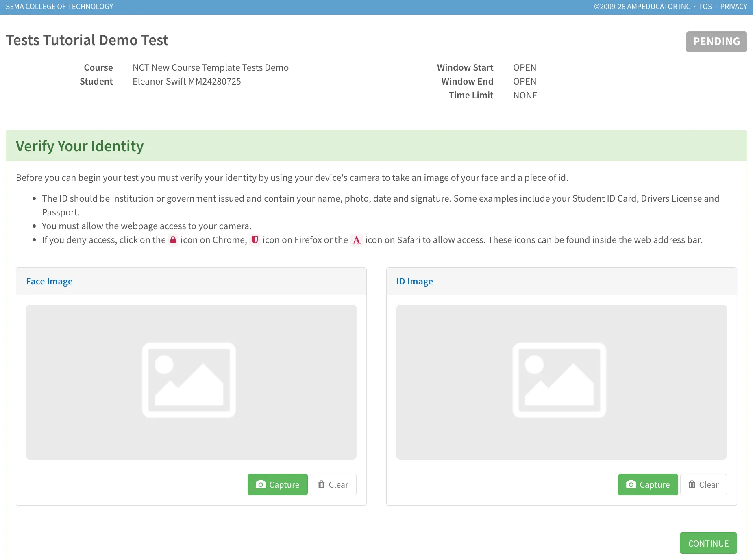Viewport: 753px width, 560px height.
Task: Click the Tests Tutorial Demo Test title
Action: 87,40
